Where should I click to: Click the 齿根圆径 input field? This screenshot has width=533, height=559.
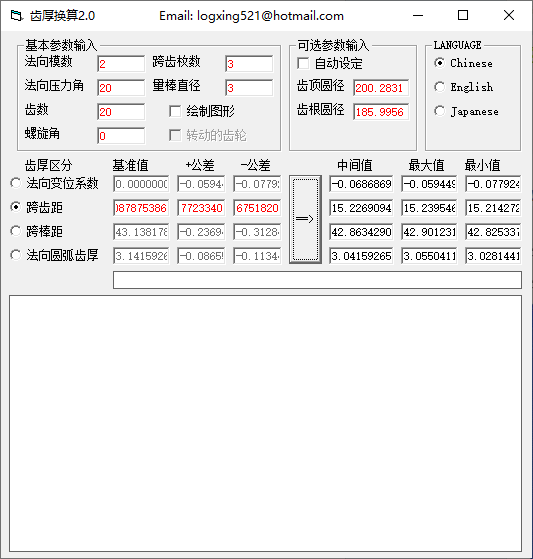pyautogui.click(x=381, y=112)
